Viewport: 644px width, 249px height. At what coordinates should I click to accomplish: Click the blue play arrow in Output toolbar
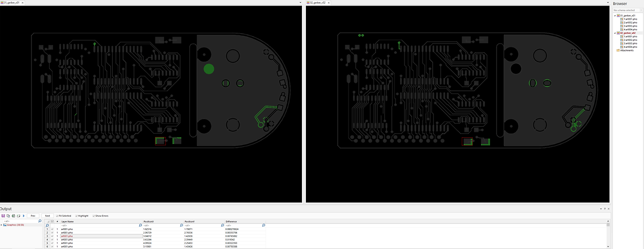pos(24,216)
